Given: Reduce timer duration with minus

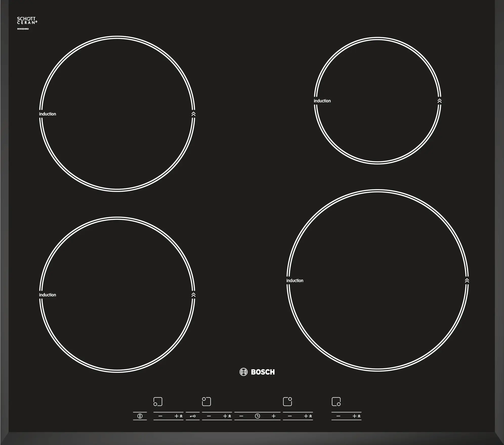Looking at the screenshot, I should point(241,416).
